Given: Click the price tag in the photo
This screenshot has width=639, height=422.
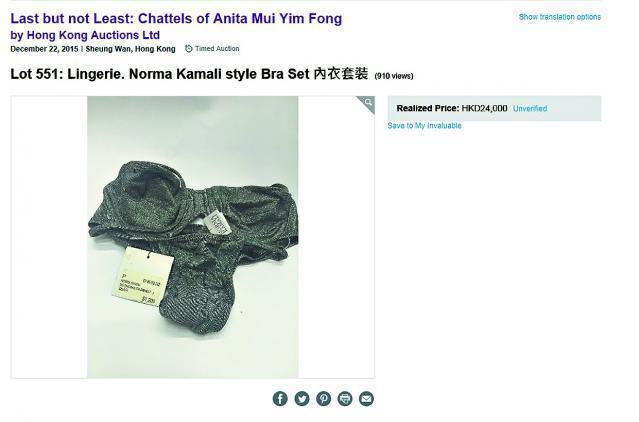Looking at the screenshot, I should (142, 277).
